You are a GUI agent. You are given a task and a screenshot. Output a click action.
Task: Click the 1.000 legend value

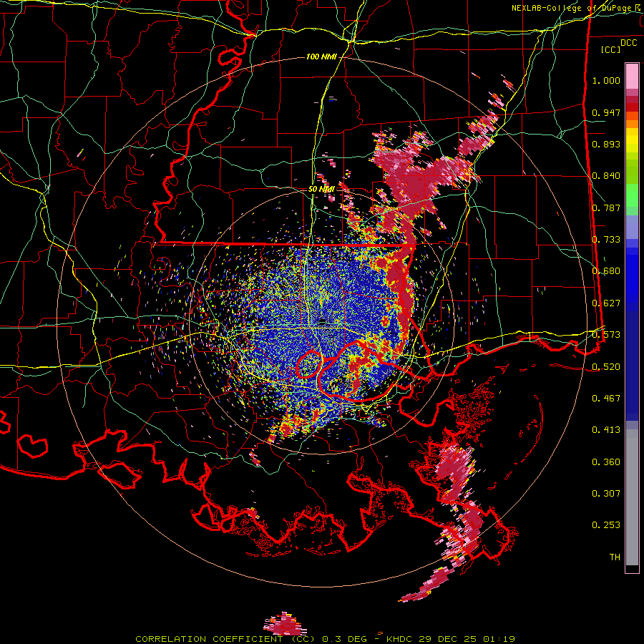pyautogui.click(x=606, y=80)
